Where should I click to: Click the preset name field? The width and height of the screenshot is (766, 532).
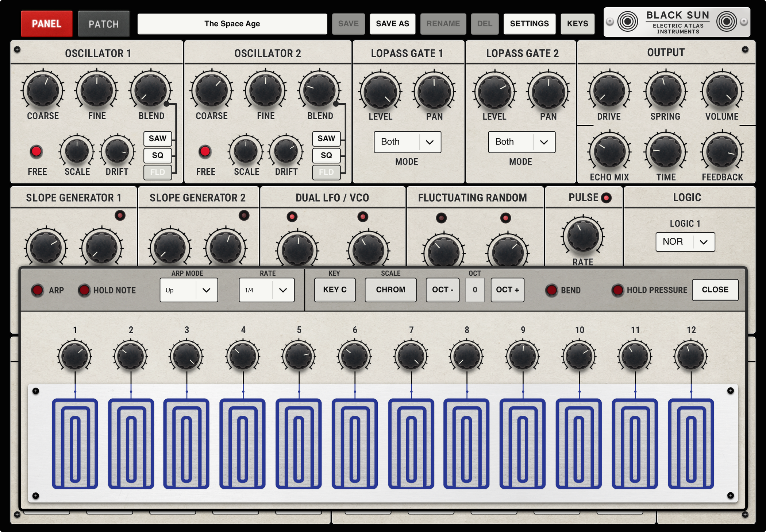[232, 24]
